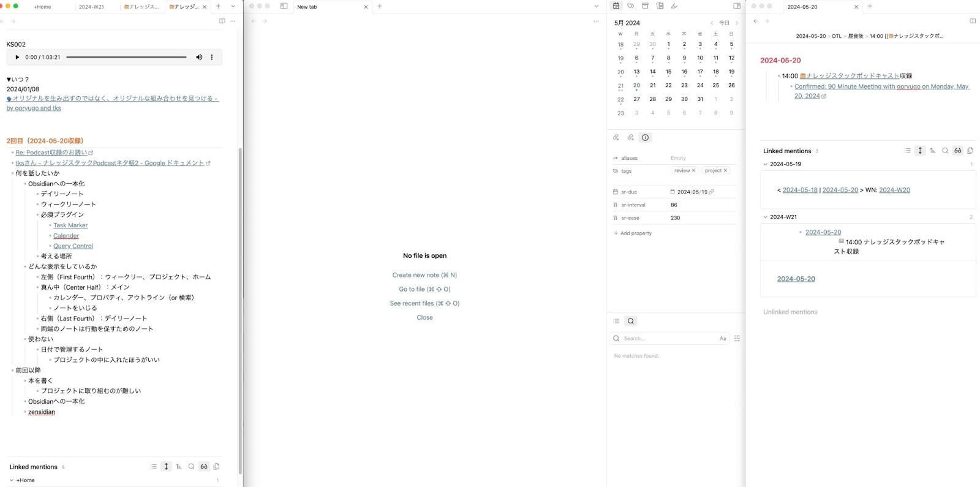Toggle glasses icon in the left Linked mentions panel
980x487 pixels.
[204, 467]
